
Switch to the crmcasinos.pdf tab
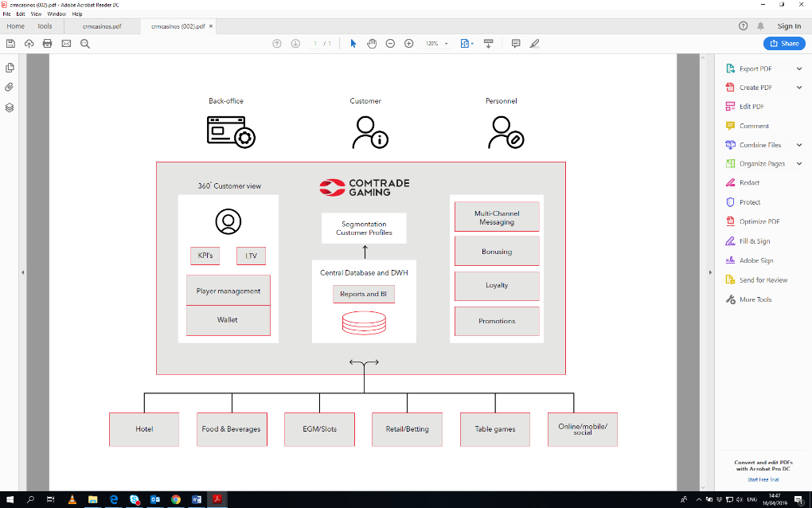101,26
